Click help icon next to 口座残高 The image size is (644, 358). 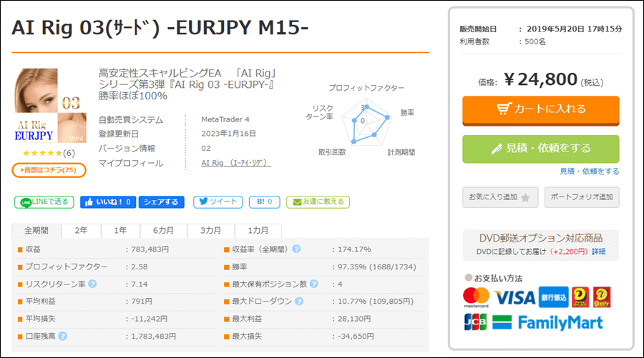62,337
